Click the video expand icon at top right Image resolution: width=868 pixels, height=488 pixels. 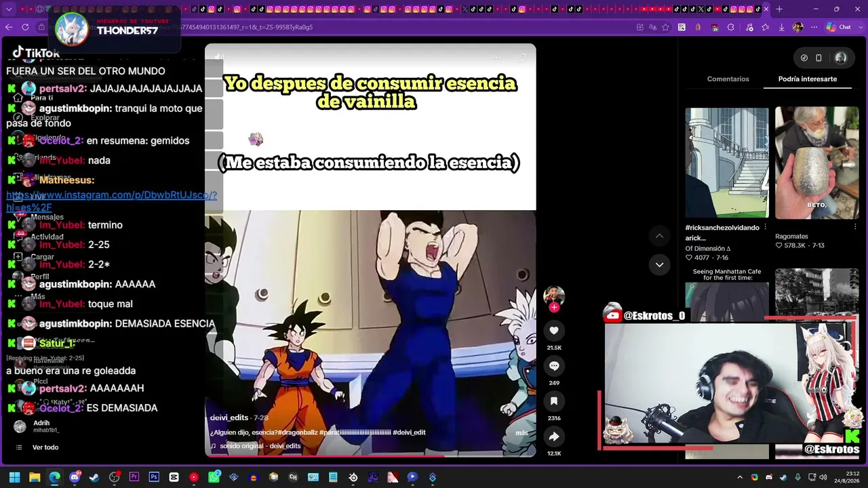click(x=521, y=58)
